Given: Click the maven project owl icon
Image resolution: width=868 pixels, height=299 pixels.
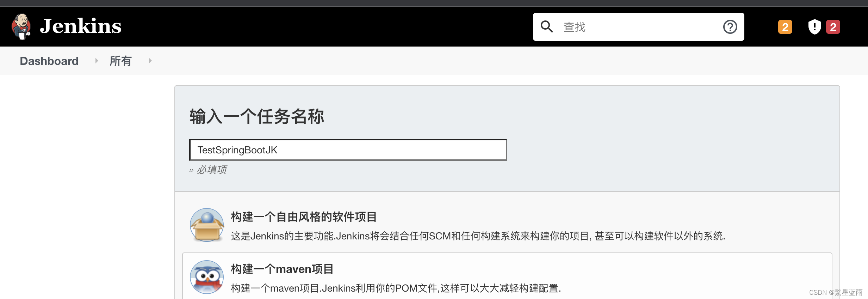Looking at the screenshot, I should [207, 277].
